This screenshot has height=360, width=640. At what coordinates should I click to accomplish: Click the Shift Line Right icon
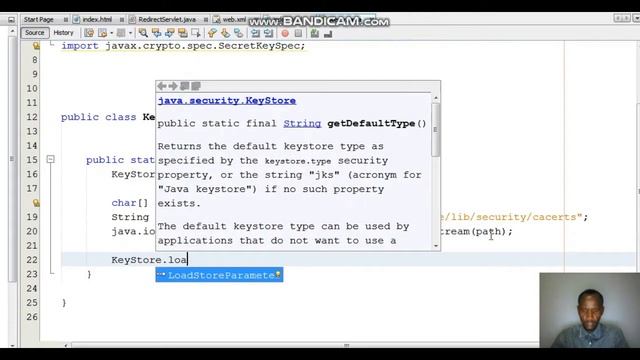click(268, 33)
